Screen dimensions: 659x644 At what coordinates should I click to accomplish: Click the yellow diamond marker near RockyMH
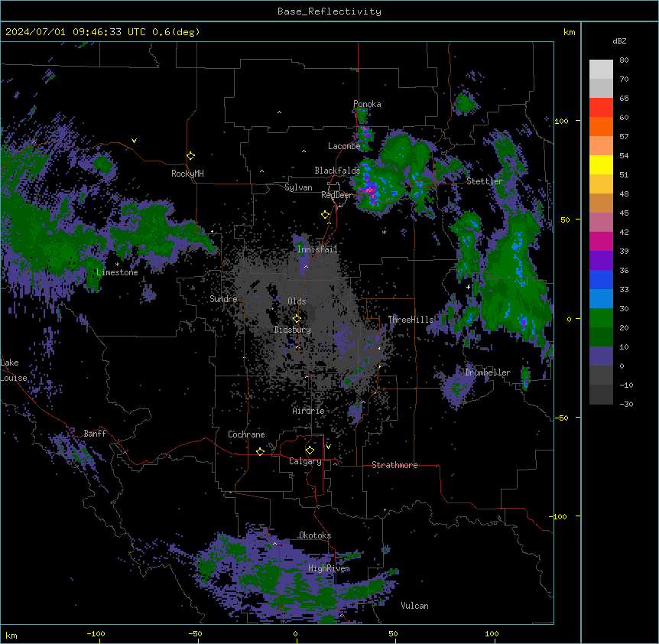point(190,156)
